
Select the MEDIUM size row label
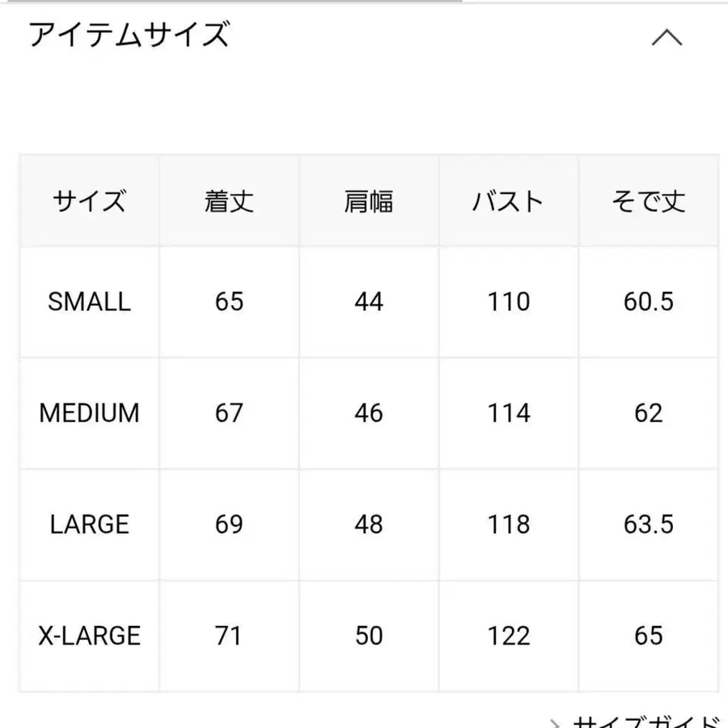click(x=89, y=413)
